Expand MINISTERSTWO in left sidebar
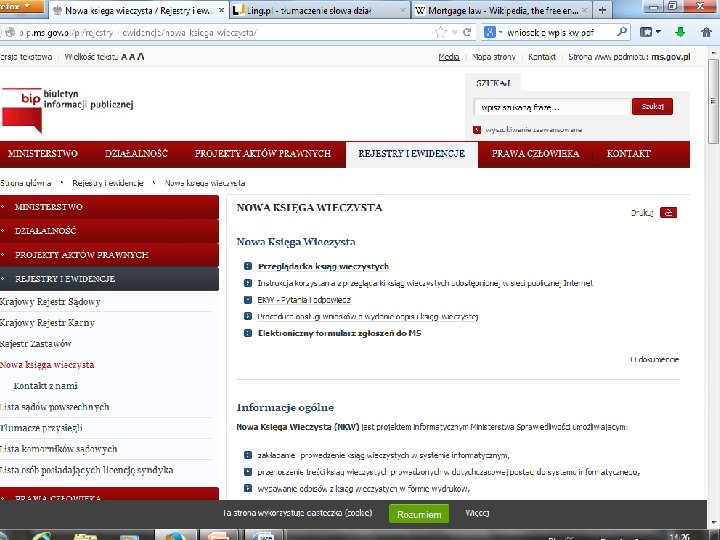720x540 pixels. pos(109,207)
